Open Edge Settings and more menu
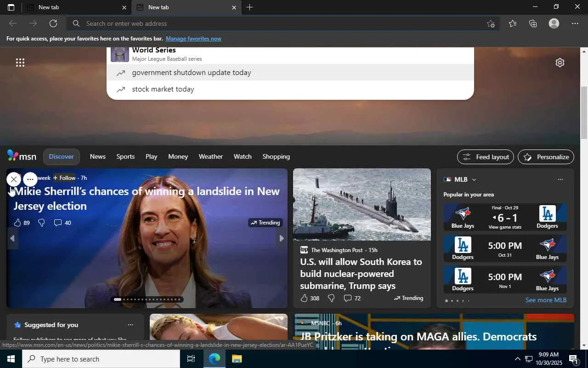The width and height of the screenshot is (588, 368). tap(575, 23)
